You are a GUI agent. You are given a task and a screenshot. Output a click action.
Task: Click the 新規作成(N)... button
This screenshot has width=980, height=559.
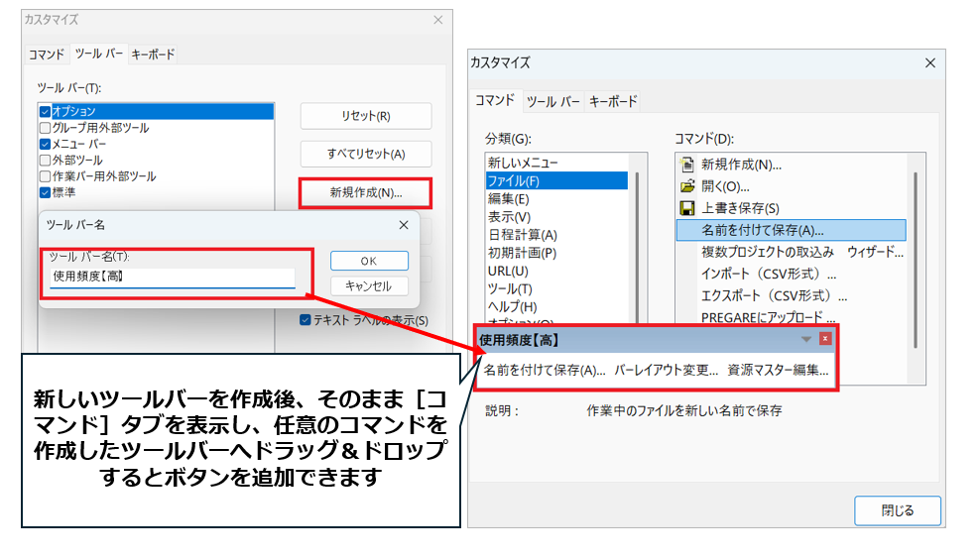pos(365,192)
